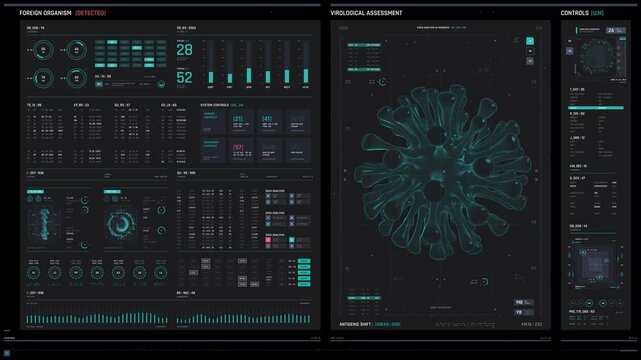This screenshot has height=360, width=641.
Task: Toggle teal checkbox in bottom DATA ANALYSIS top row
Action: tap(292, 240)
